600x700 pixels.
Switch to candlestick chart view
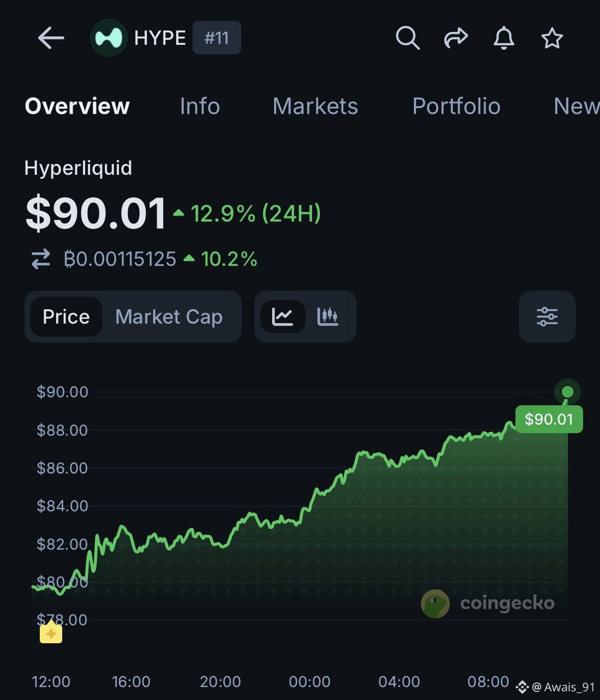tap(327, 317)
